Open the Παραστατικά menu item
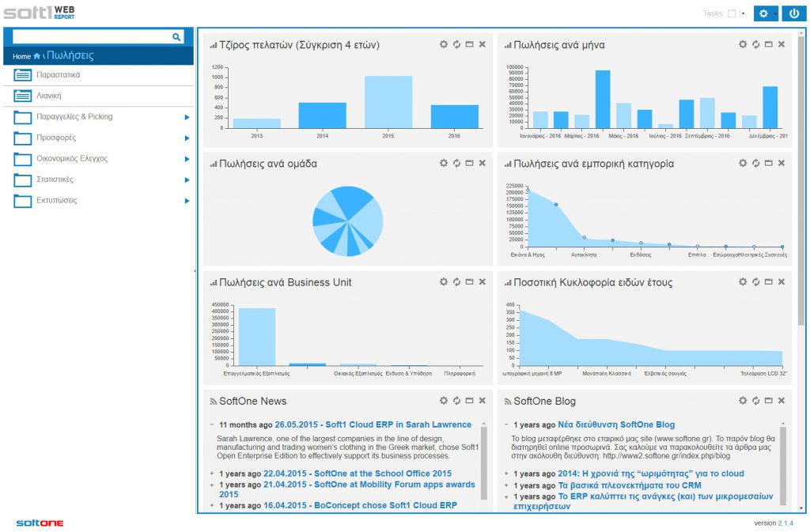 point(98,75)
